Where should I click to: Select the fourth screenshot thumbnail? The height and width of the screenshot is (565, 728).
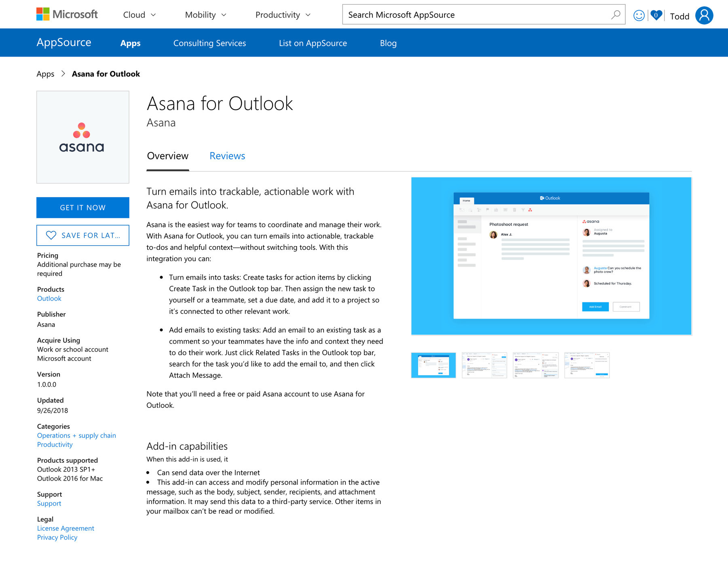pos(587,365)
